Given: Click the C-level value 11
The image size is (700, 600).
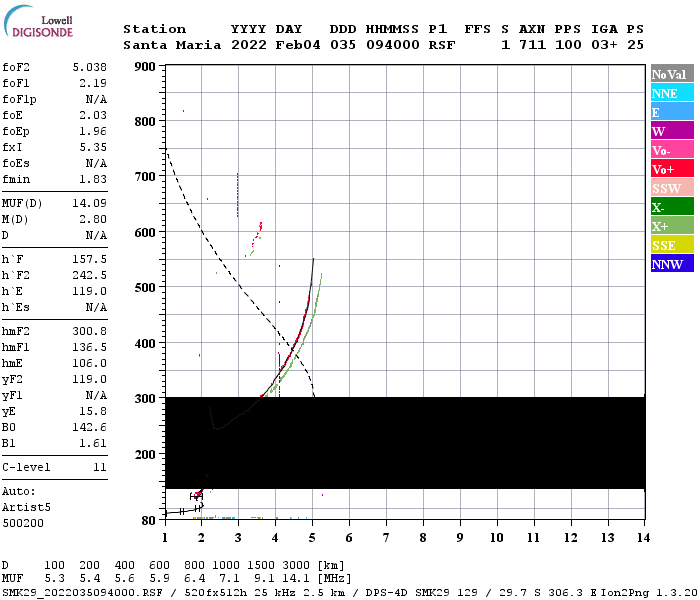Looking at the screenshot, I should [100, 467].
